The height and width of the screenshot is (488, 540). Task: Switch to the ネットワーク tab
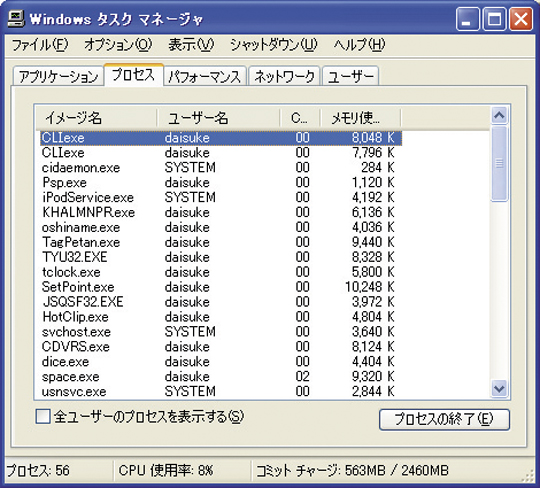tap(284, 76)
